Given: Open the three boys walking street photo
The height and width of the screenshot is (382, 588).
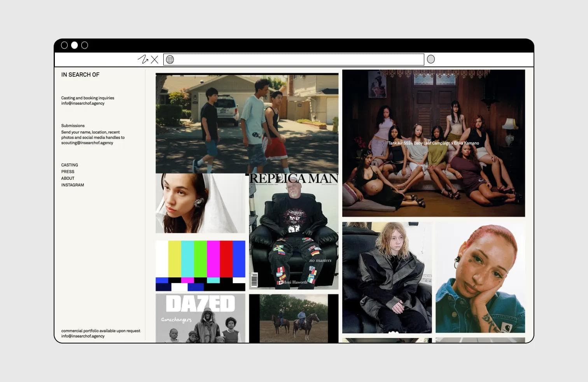Looking at the screenshot, I should click(x=247, y=123).
